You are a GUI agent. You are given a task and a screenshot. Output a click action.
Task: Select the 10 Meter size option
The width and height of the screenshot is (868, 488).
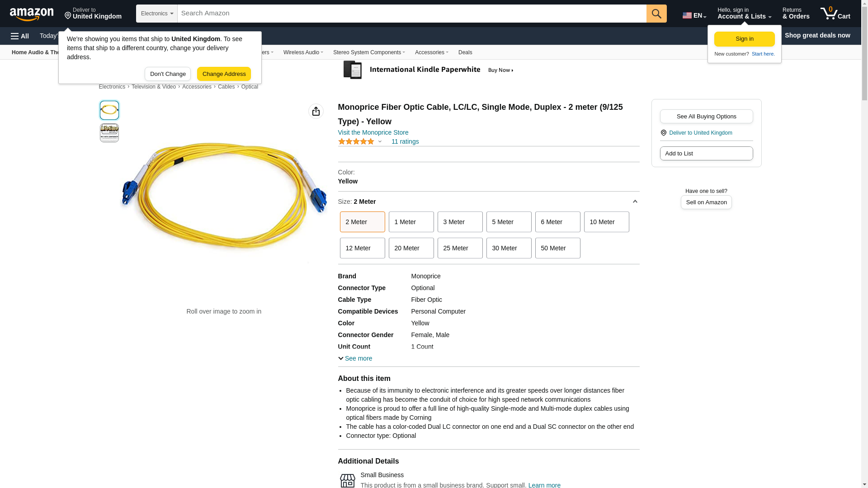pyautogui.click(x=606, y=222)
